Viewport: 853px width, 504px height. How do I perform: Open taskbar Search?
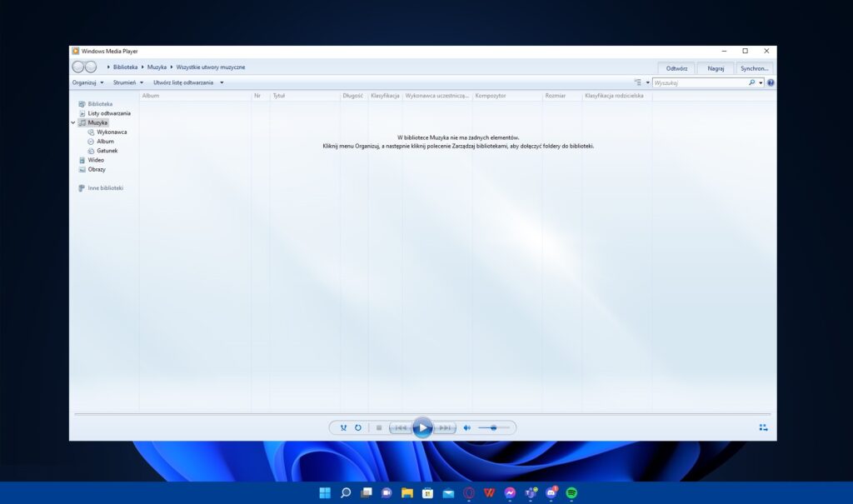pyautogui.click(x=346, y=493)
